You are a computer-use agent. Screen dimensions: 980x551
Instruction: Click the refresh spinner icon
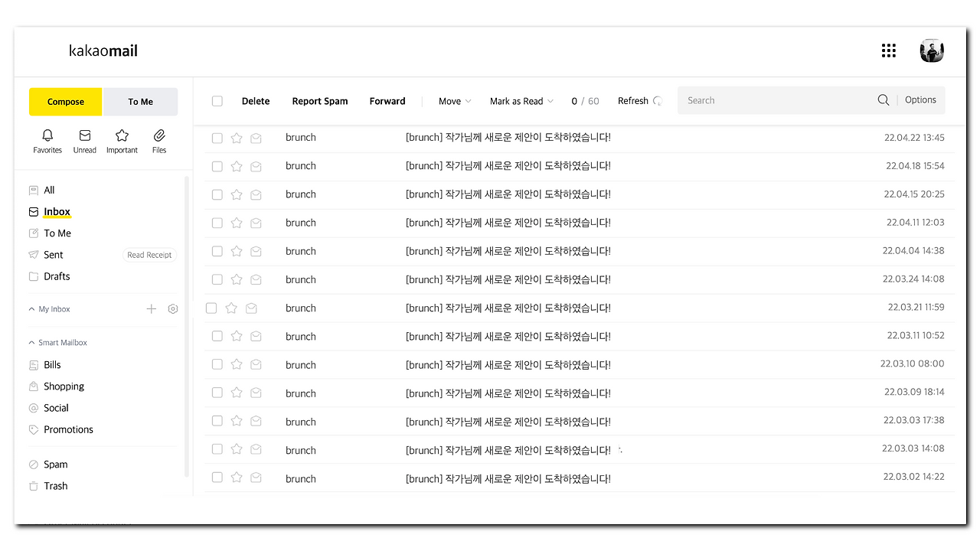[657, 101]
